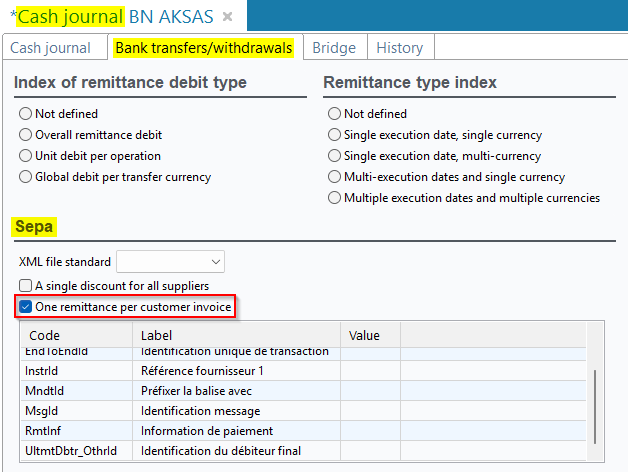628x472 pixels.
Task: Select Not defined under remittance debit type
Action: [x=26, y=114]
